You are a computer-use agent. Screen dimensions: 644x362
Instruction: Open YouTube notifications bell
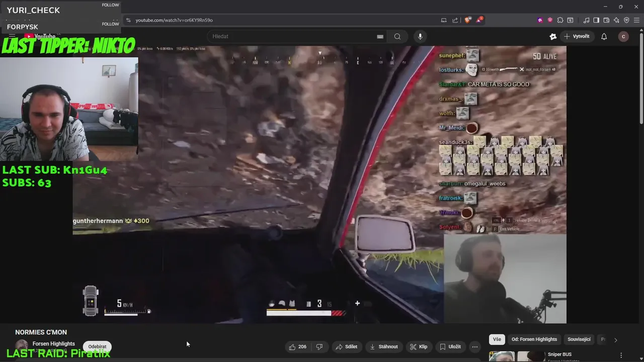[x=604, y=36]
